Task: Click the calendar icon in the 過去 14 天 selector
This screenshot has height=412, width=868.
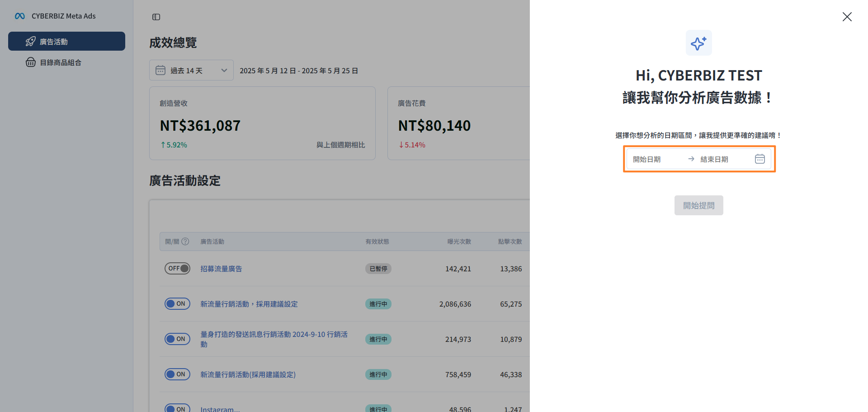Action: click(160, 70)
